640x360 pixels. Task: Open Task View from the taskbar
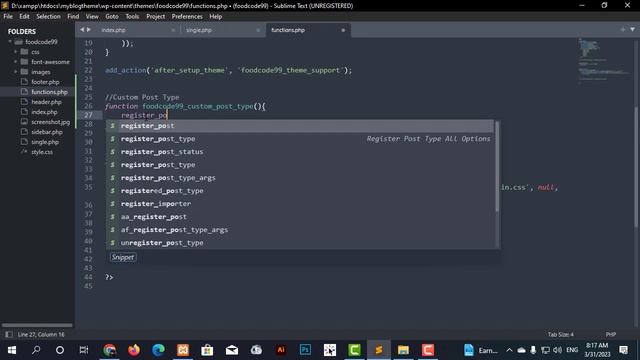84,350
